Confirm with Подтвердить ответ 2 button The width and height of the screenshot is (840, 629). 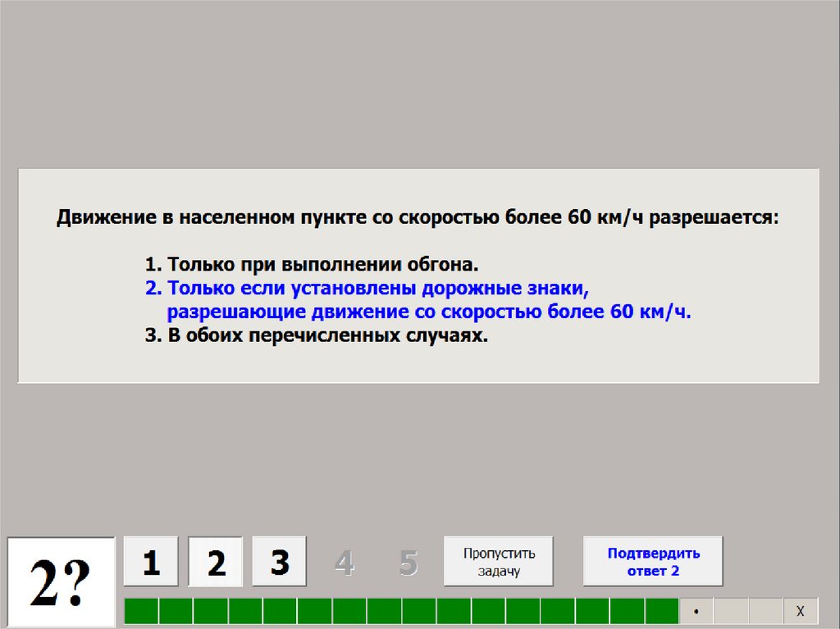(x=653, y=562)
